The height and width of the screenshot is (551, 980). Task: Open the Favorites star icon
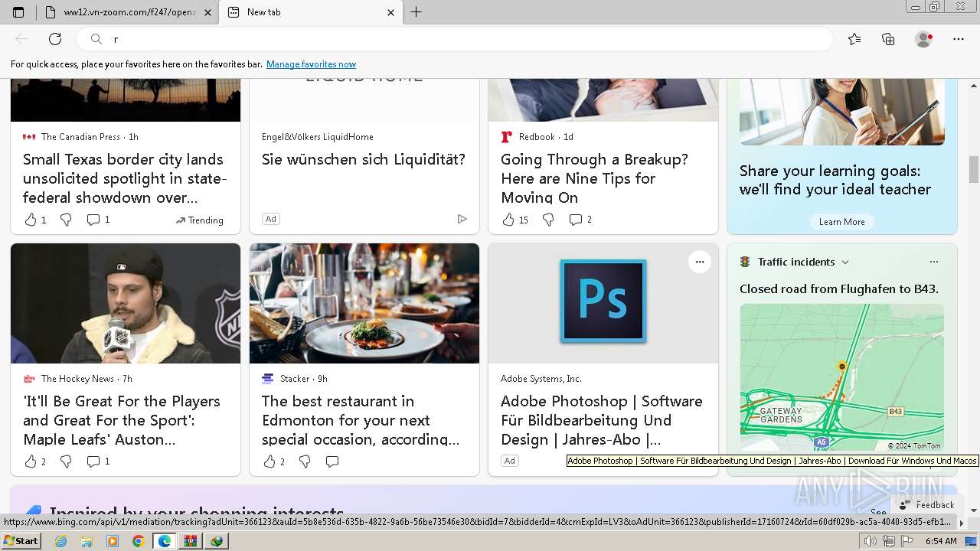point(854,39)
